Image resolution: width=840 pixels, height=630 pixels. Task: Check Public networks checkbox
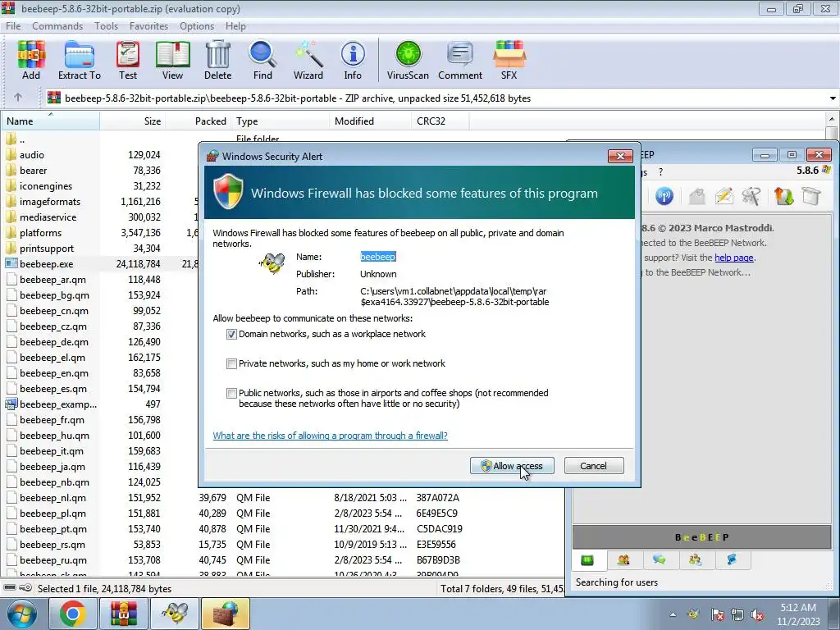point(231,393)
